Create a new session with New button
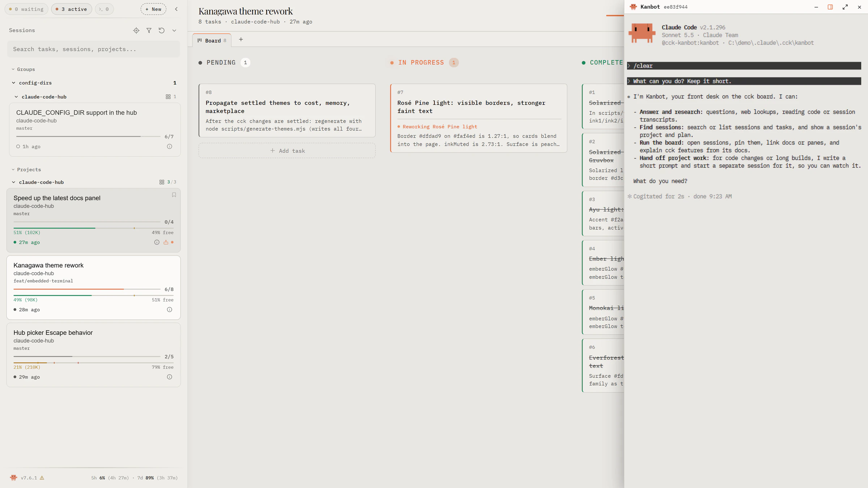 pos(153,9)
